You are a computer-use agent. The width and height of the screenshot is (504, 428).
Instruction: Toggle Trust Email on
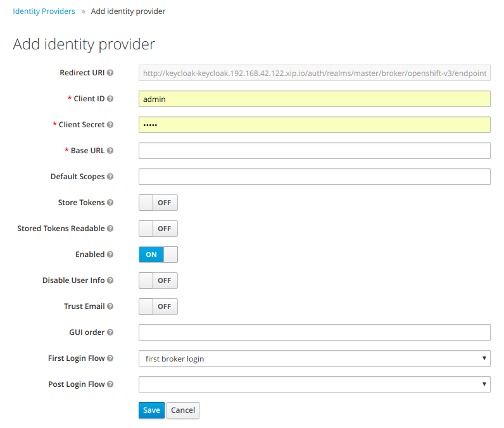tap(158, 306)
